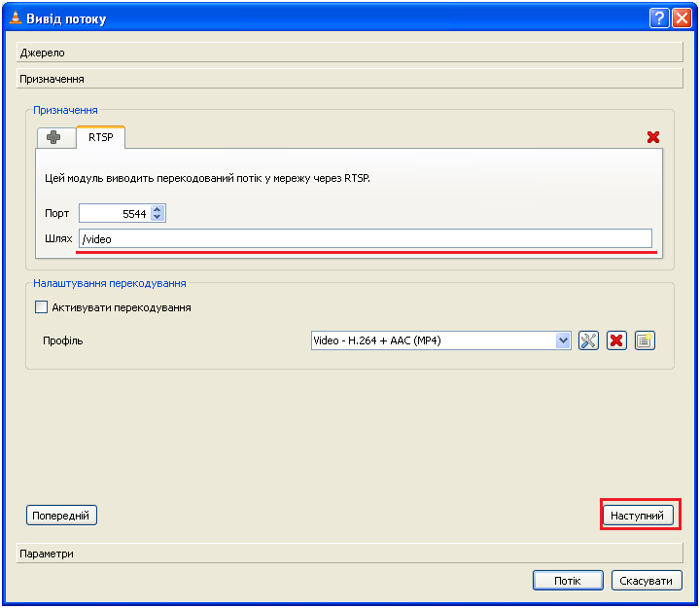Screen dimensions: 700x608
Task: Remove the RTSP destination with the red X
Action: pyautogui.click(x=652, y=137)
